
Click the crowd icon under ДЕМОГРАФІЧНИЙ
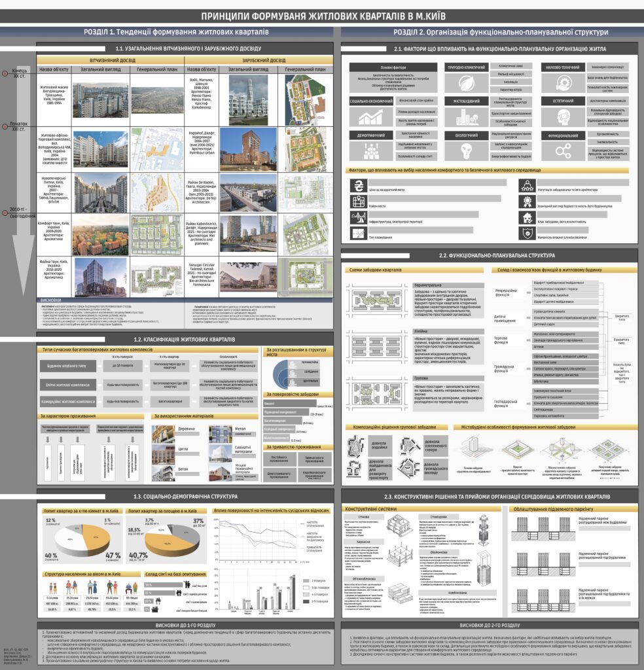click(x=371, y=151)
